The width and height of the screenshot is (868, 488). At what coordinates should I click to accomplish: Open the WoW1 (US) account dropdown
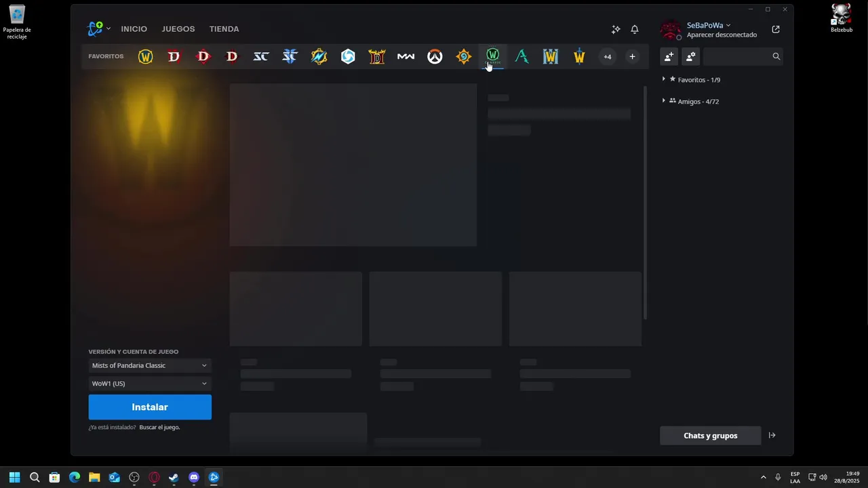(x=150, y=384)
